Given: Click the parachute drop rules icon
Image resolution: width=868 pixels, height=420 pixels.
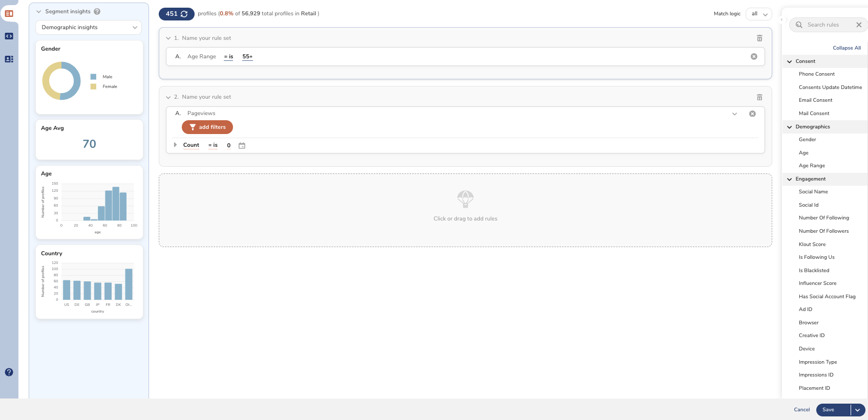Looking at the screenshot, I should pos(465,199).
